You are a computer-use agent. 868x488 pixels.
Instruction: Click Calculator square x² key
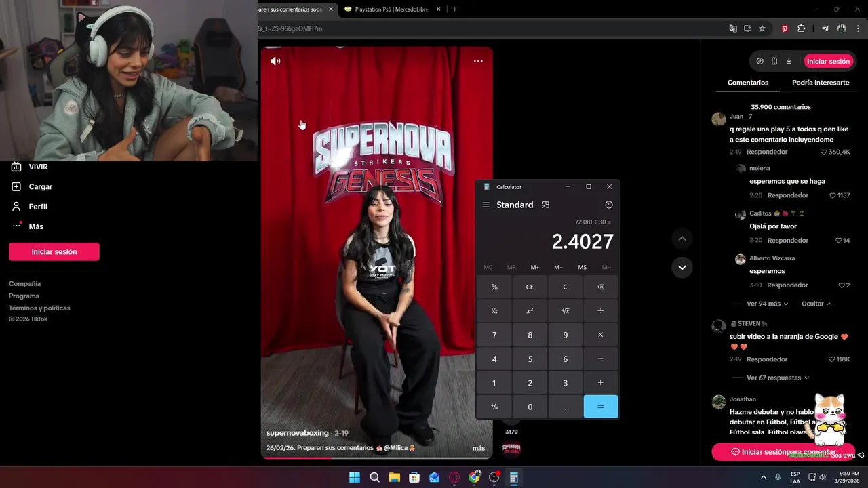(530, 310)
